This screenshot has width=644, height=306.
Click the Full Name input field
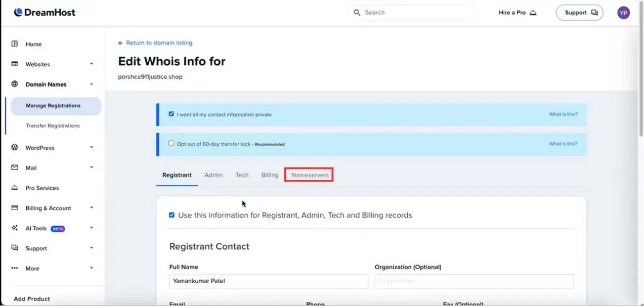[269, 281]
